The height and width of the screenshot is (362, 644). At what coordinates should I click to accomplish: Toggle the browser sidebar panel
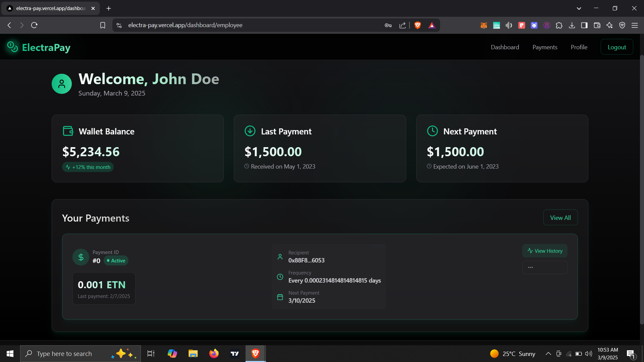coord(584,25)
